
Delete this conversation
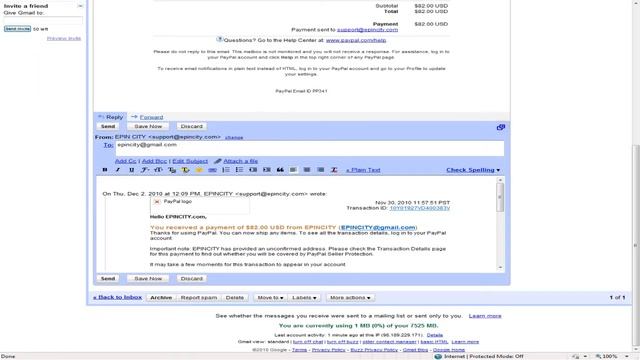point(235,298)
